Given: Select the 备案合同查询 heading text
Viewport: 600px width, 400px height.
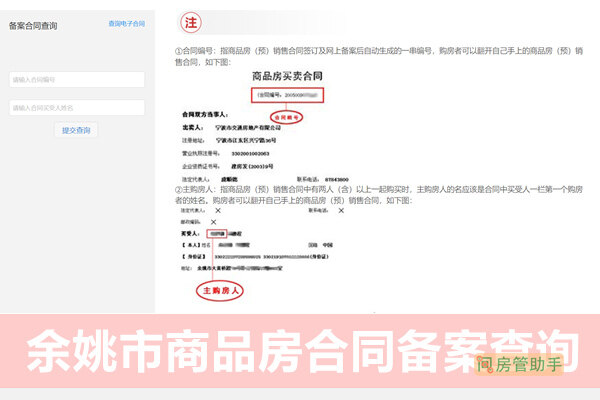Looking at the screenshot, I should pyautogui.click(x=33, y=26).
